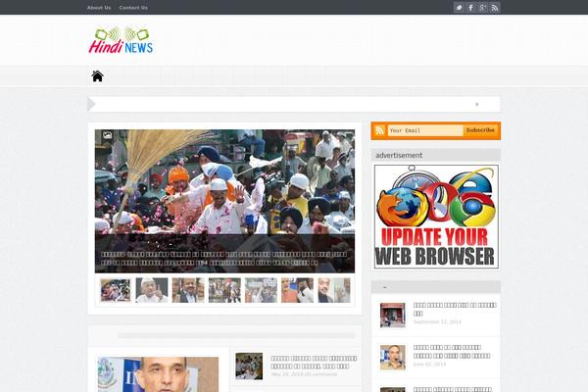Click the news ticker arrow marker
The width and height of the screenshot is (588, 392).
tap(91, 104)
